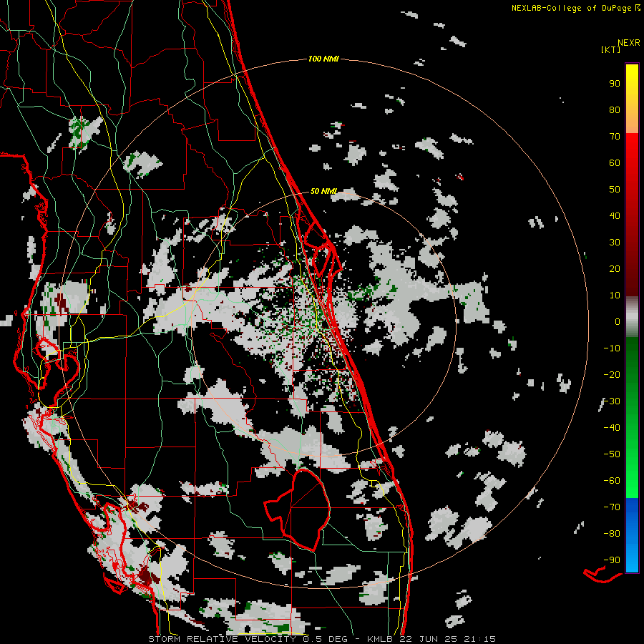Click the 21:15 timestamp in the caption
The image size is (644, 644).
click(x=479, y=639)
